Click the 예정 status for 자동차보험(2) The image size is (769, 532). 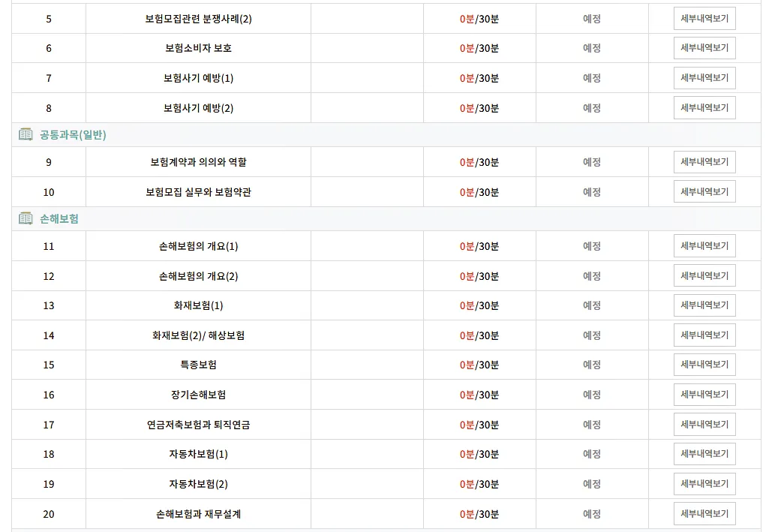591,483
